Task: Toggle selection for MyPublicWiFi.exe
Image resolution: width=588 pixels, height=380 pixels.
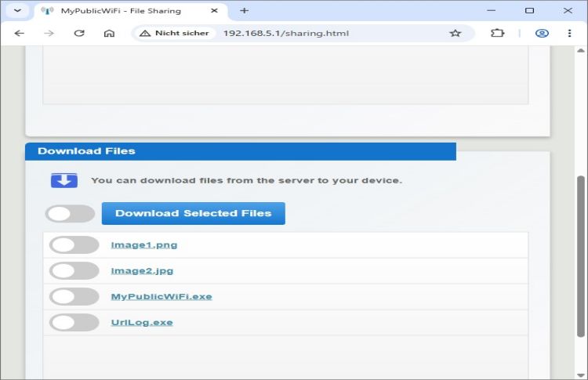Action: tap(74, 296)
